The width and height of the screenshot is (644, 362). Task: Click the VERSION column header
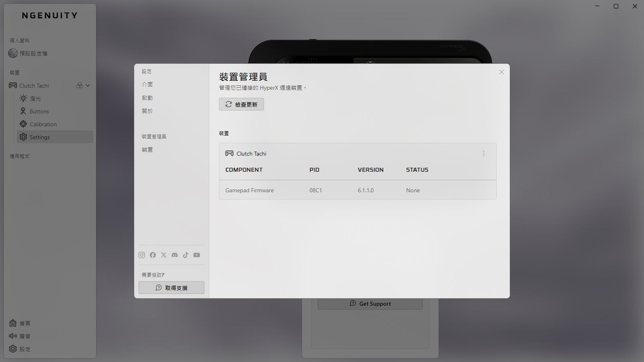[371, 170]
